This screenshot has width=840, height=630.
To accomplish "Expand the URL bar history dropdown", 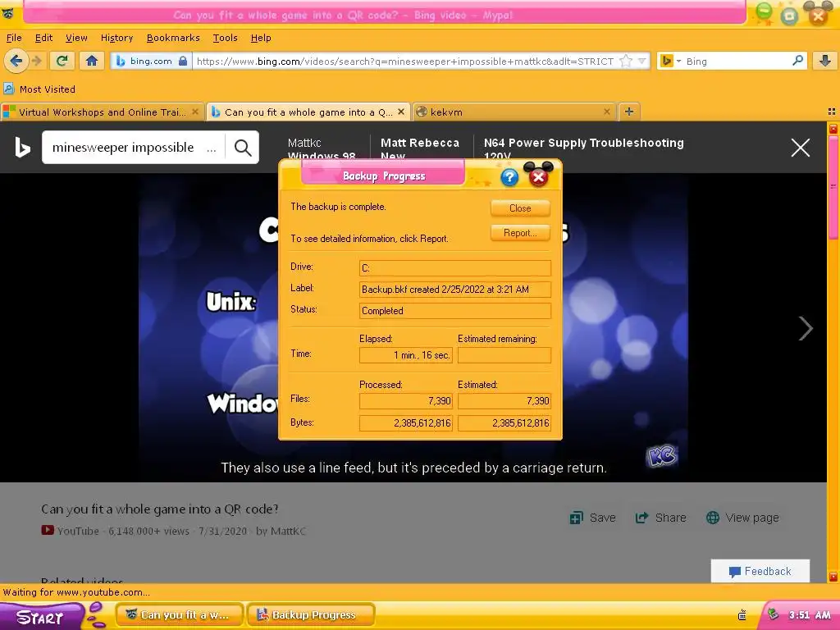I will [x=641, y=61].
